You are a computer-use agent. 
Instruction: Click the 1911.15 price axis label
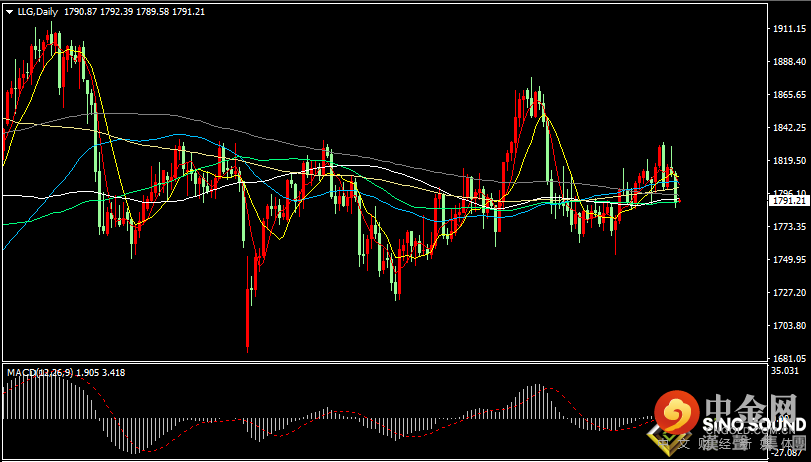coord(788,29)
